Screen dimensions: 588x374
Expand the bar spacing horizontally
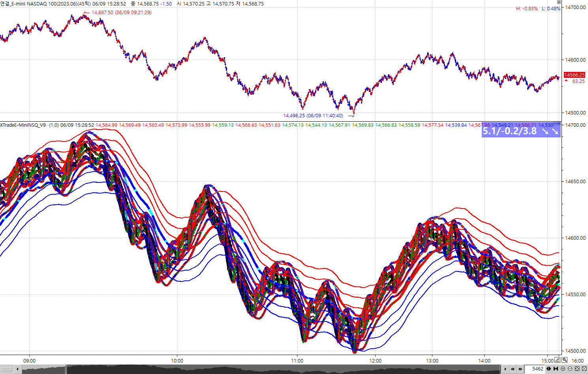pos(549,369)
